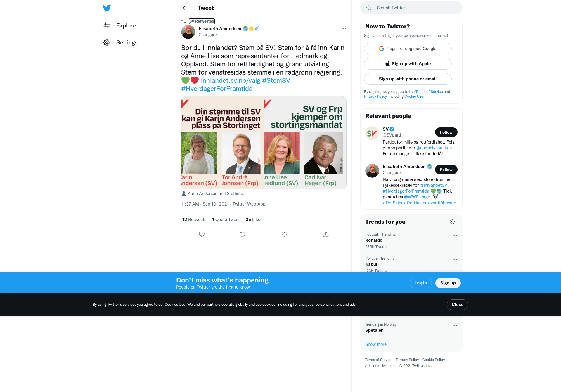Expand the More footer menu
This screenshot has height=392, width=561.
point(388,366)
